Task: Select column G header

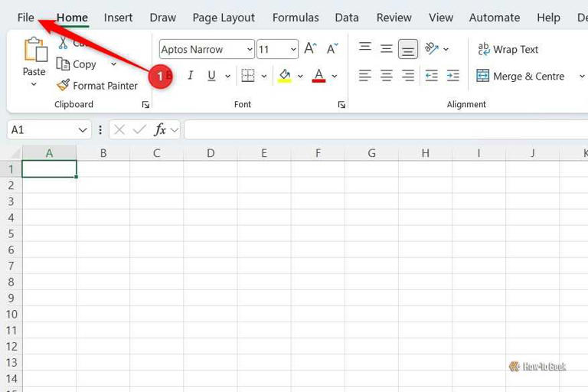Action: click(371, 153)
